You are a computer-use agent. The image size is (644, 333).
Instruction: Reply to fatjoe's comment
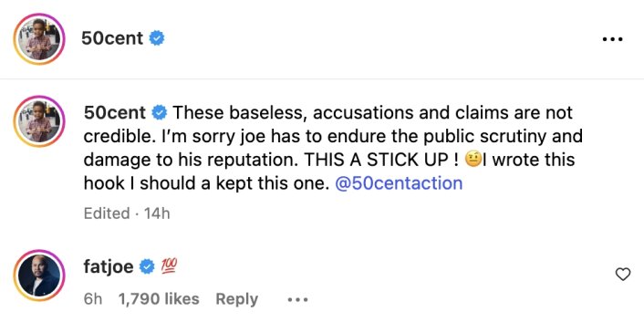point(237,299)
